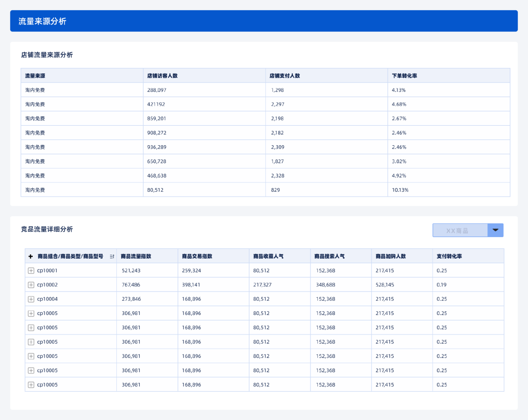Select visitor count 468,638

coord(156,176)
